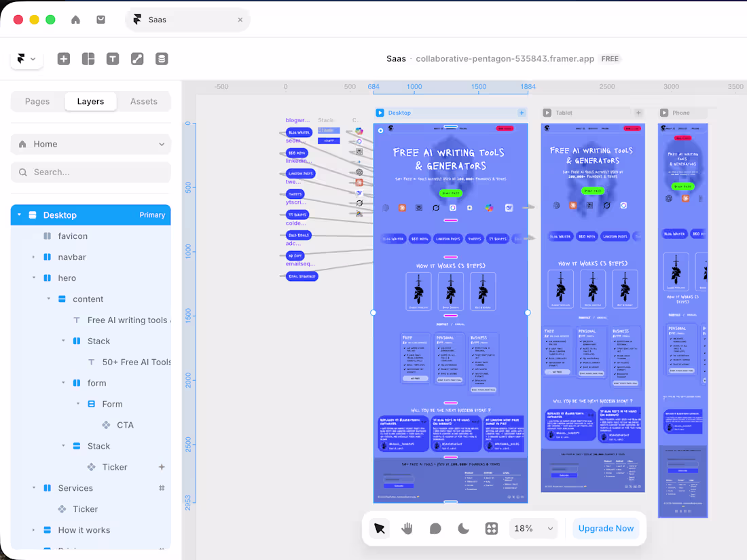The width and height of the screenshot is (747, 560).
Task: Click the Upgrade Now button
Action: coord(606,529)
